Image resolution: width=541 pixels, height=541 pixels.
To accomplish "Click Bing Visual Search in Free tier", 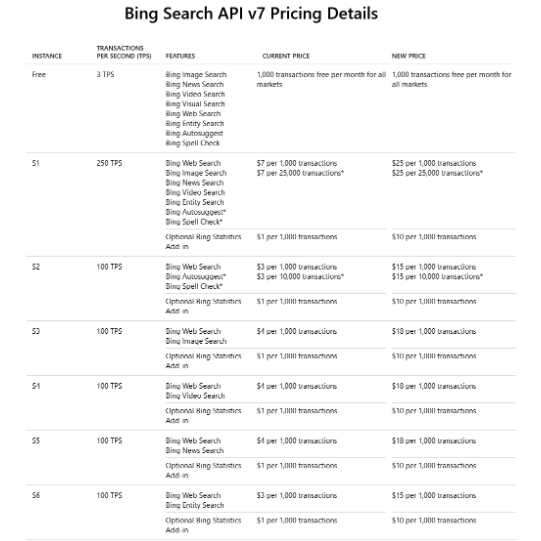I will (195, 104).
